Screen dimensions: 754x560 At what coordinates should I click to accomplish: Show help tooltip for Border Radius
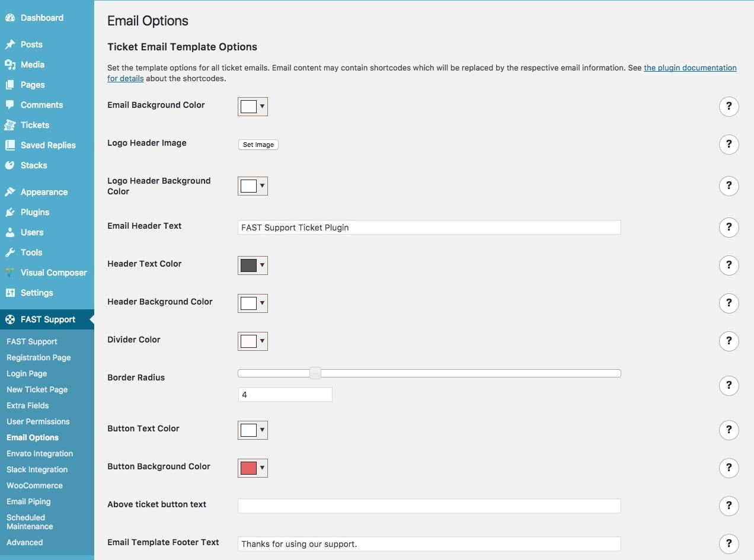[x=729, y=385]
